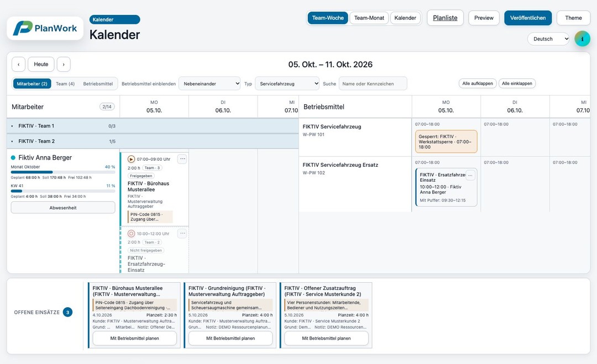Viewport: 597px width, 364px height.
Task: Plan Grundreinigung with Betriebsmittel
Action: point(231,338)
